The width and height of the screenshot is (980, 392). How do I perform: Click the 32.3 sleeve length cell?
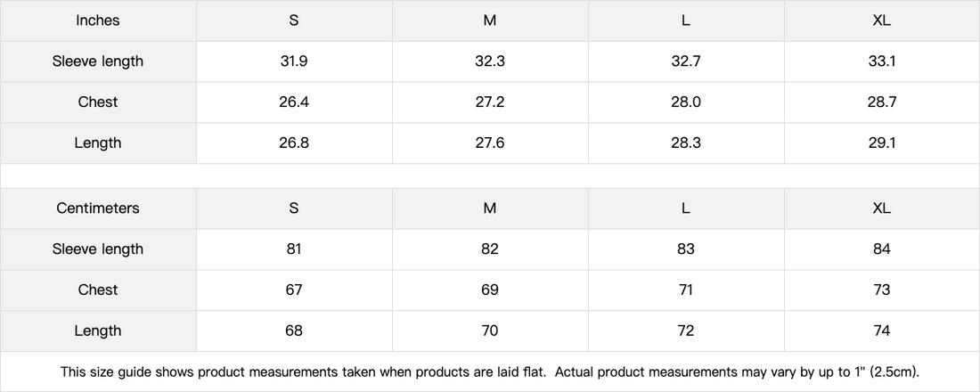point(490,61)
